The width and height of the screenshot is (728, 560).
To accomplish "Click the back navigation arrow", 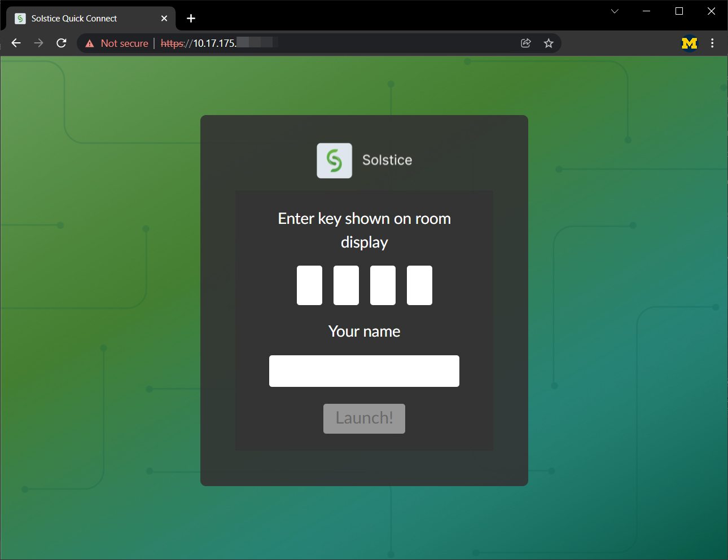I will (x=16, y=43).
